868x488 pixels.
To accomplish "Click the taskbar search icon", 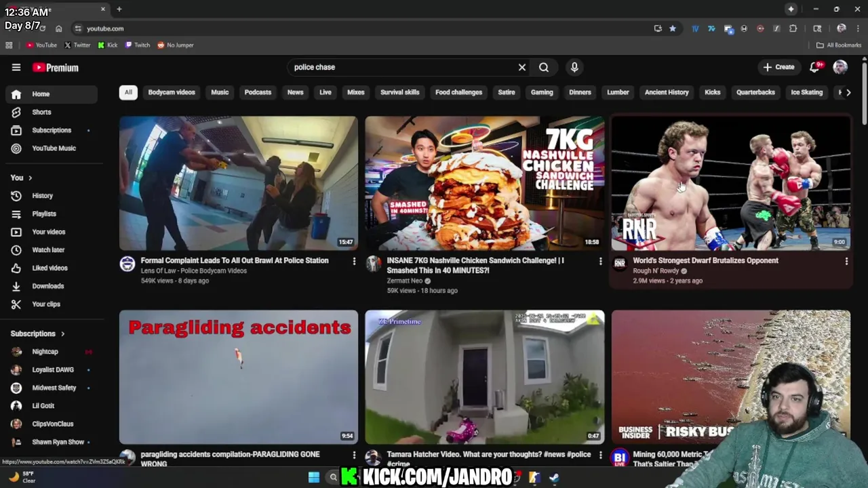I will click(333, 478).
